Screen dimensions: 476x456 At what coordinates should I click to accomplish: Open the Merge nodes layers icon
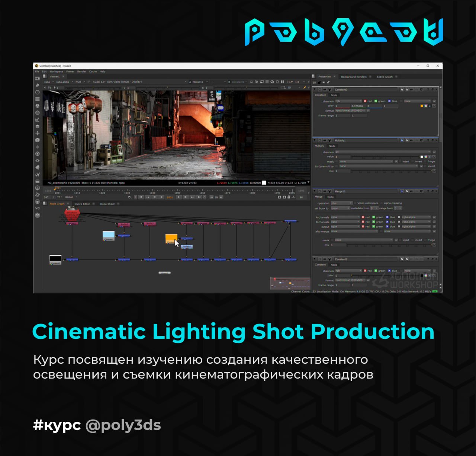[37, 126]
